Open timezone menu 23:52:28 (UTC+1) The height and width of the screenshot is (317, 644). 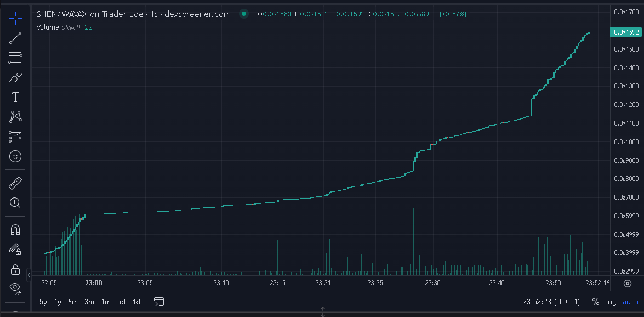point(551,302)
